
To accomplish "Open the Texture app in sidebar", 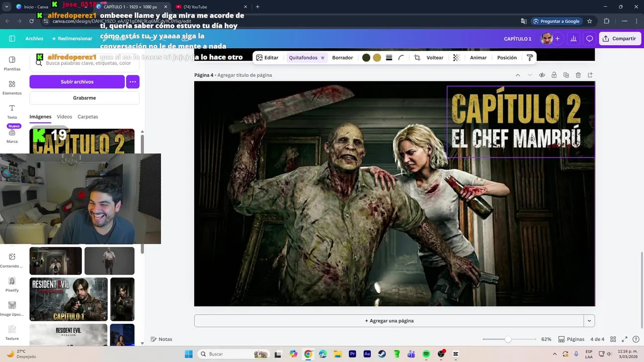I will coord(12,333).
